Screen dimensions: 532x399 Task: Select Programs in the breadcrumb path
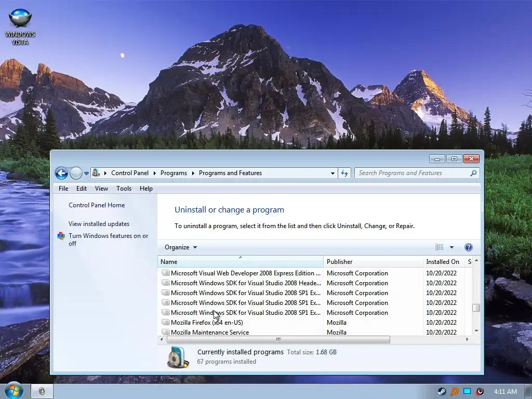174,173
